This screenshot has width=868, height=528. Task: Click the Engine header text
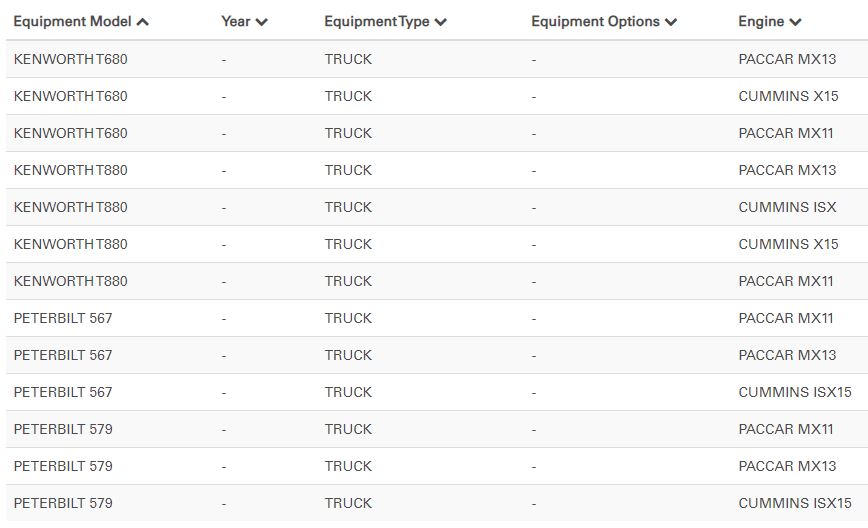tap(760, 21)
